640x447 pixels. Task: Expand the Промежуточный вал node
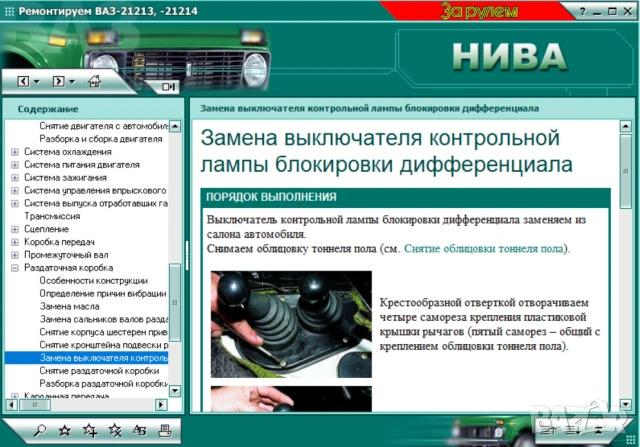pos(15,255)
